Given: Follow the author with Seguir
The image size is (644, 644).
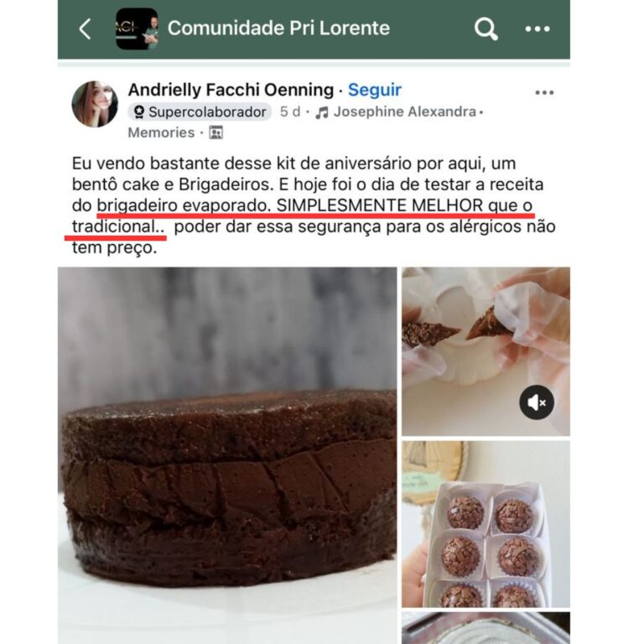Looking at the screenshot, I should point(375,90).
